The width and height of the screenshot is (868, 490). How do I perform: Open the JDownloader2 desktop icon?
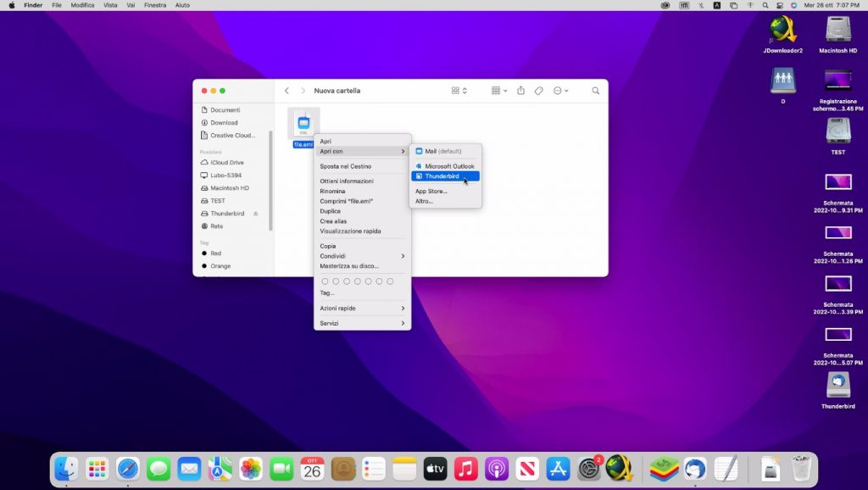click(782, 31)
